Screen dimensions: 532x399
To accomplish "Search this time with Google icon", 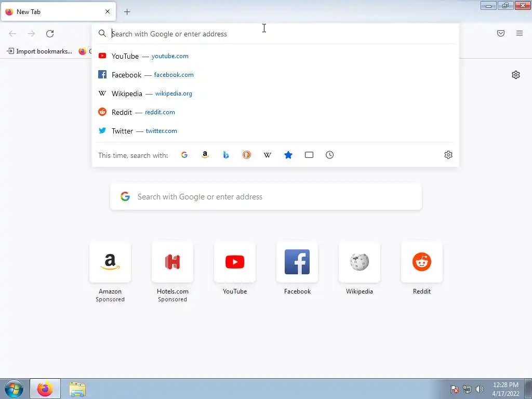I will [184, 155].
